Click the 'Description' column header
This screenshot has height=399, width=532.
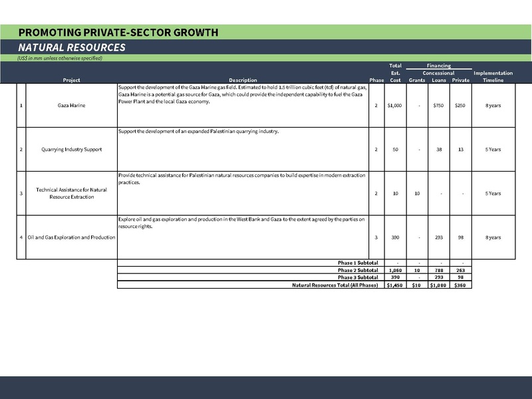(242, 80)
